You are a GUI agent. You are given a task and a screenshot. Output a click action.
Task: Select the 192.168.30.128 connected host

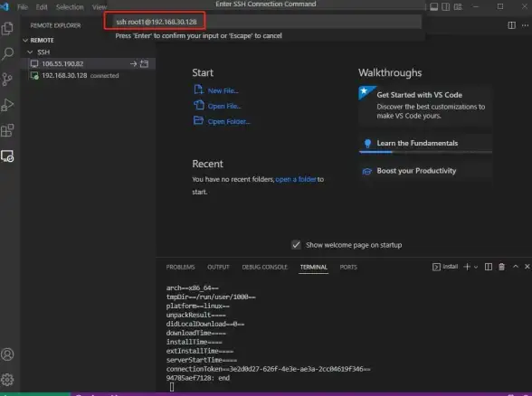click(88, 76)
